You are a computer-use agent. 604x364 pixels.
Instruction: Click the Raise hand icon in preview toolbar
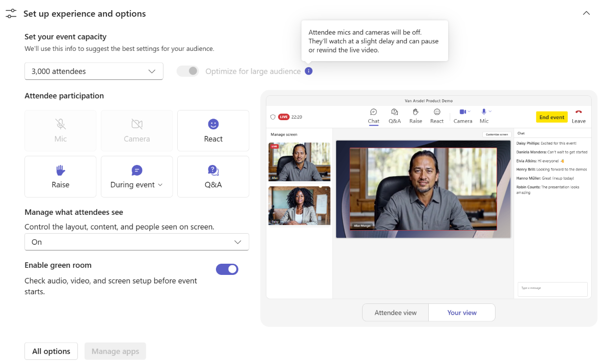[x=416, y=112]
